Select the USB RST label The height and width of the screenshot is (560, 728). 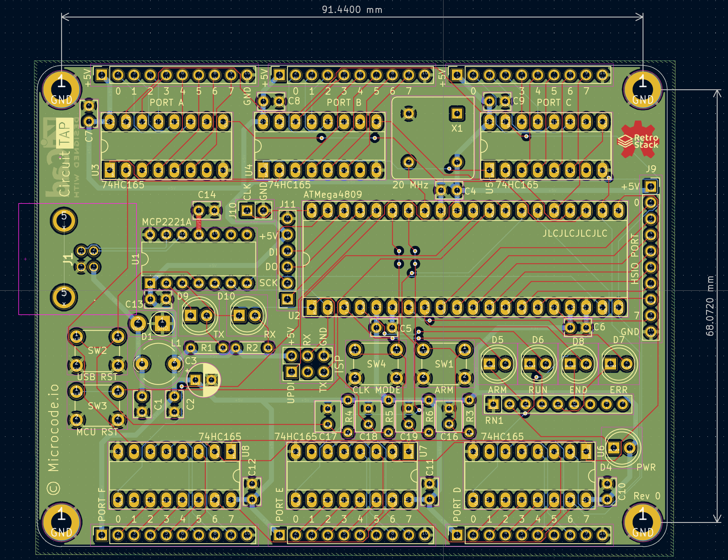click(97, 377)
